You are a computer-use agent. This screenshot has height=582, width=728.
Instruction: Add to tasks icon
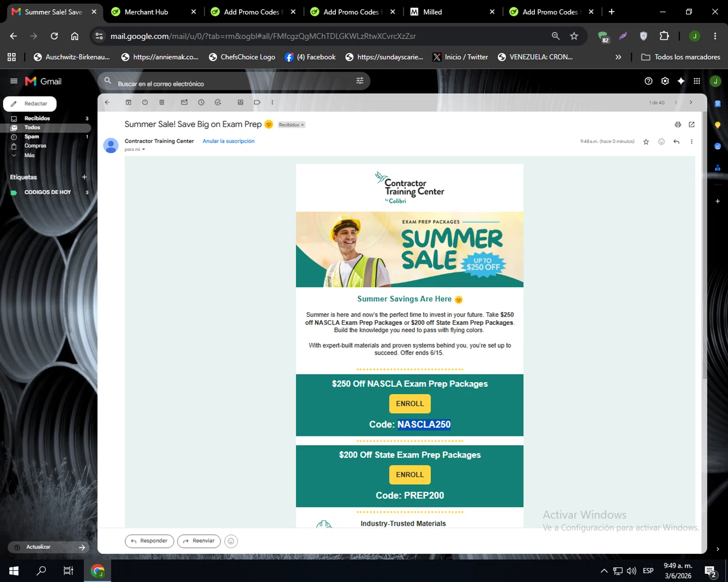(218, 102)
